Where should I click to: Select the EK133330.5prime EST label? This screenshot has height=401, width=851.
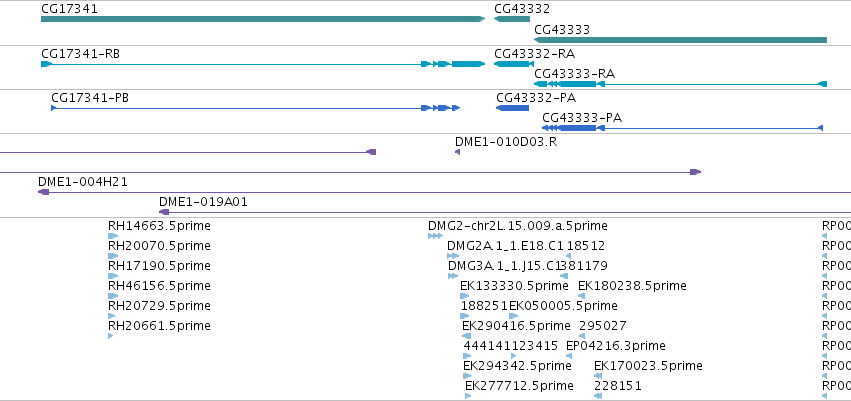[515, 286]
